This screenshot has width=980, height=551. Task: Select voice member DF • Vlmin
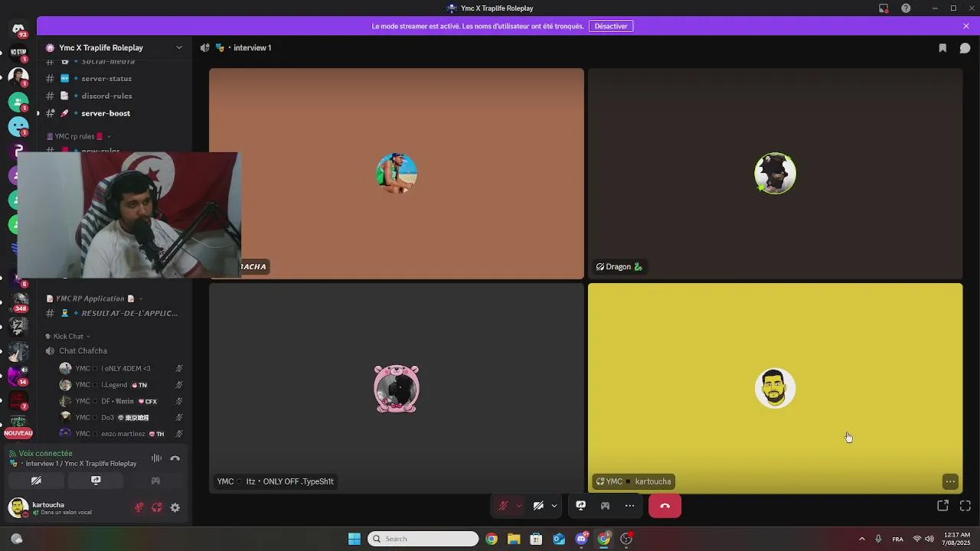pyautogui.click(x=121, y=401)
